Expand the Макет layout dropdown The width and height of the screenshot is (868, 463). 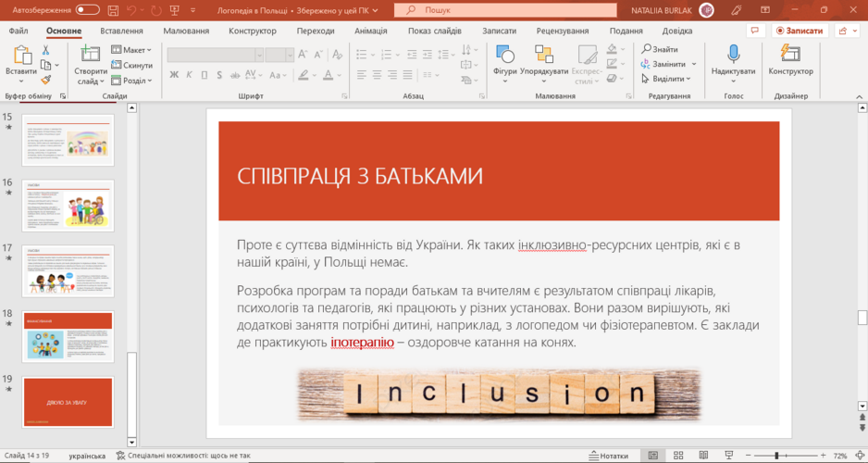tap(131, 50)
